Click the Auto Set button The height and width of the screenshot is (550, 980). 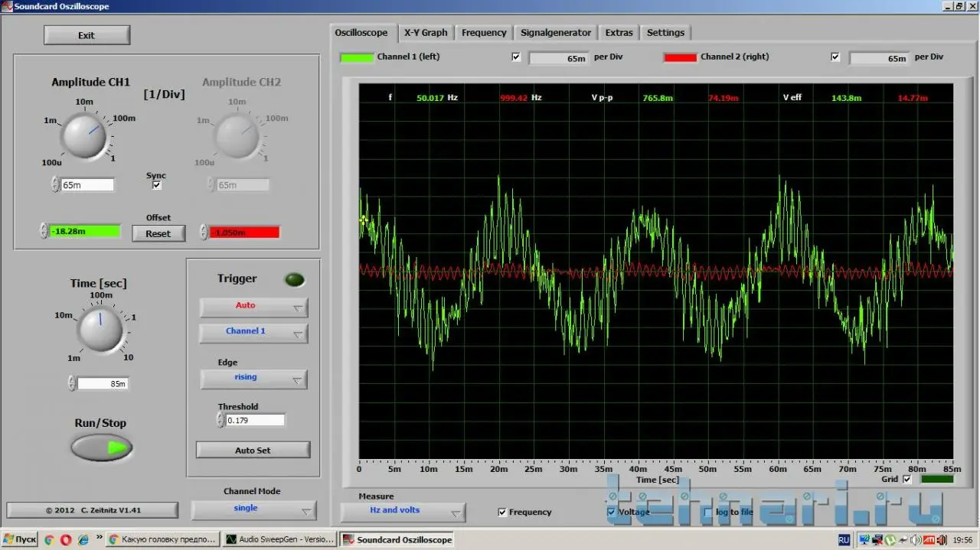pyautogui.click(x=253, y=451)
